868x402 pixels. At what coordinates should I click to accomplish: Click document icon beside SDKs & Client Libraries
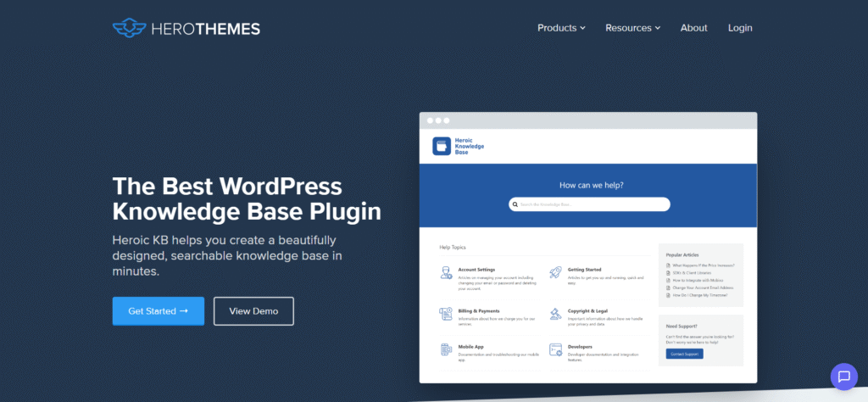[x=668, y=273]
